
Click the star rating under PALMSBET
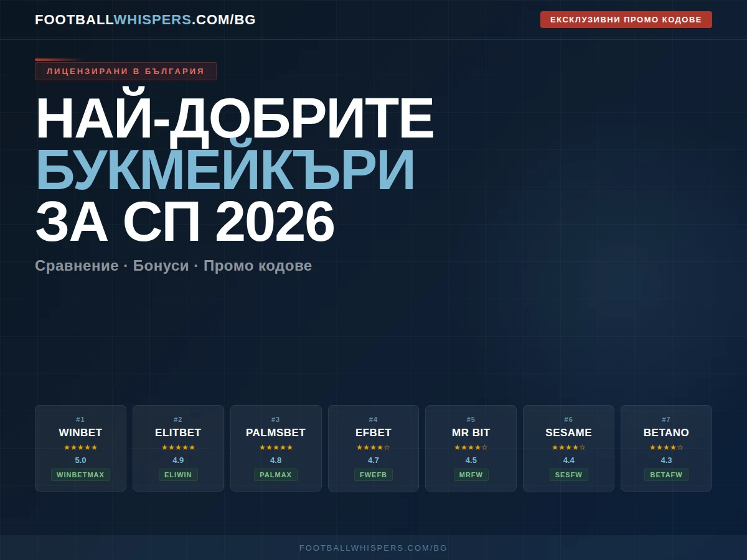(x=276, y=447)
